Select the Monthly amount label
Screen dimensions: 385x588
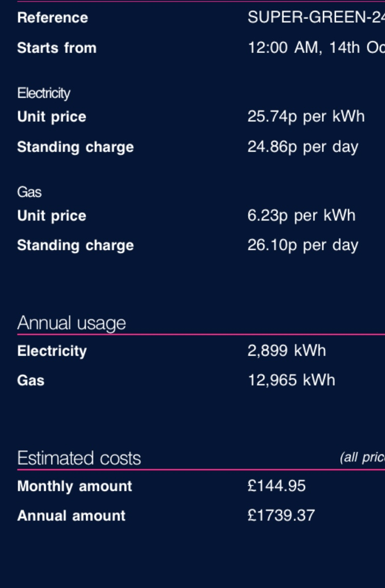pyautogui.click(x=74, y=486)
